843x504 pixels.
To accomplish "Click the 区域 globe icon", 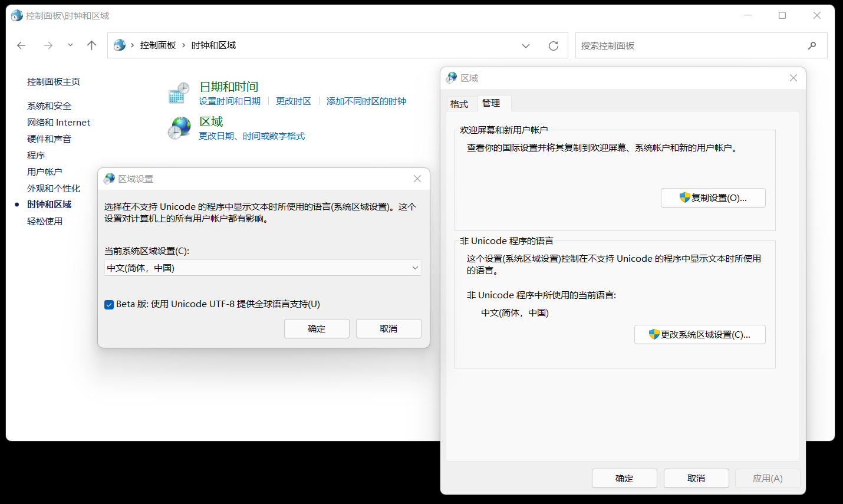I will click(x=179, y=127).
